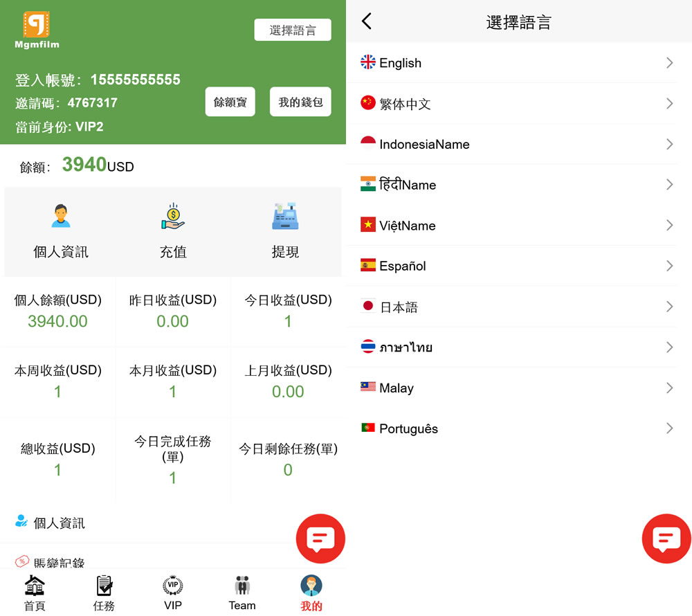Expand the Malay row chevron
692x616 pixels.
(669, 388)
